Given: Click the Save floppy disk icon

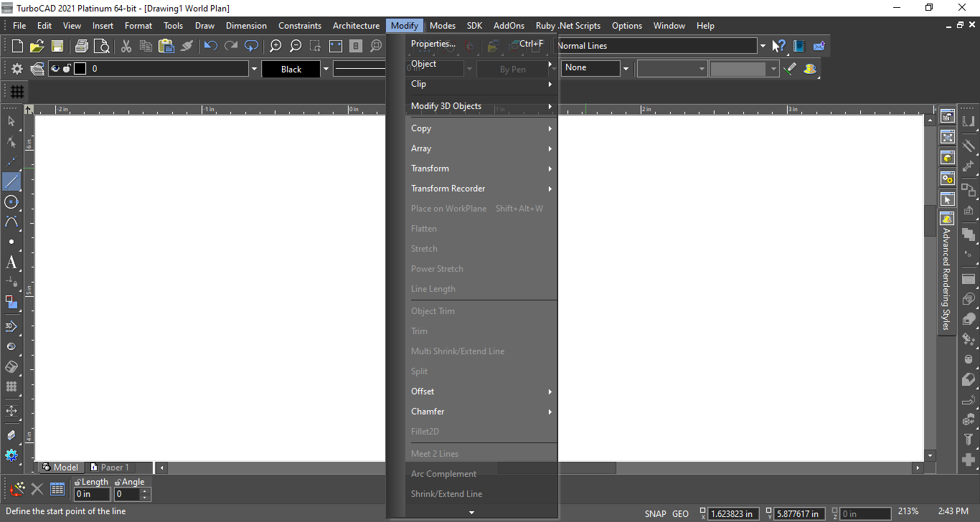Looking at the screenshot, I should coord(57,46).
